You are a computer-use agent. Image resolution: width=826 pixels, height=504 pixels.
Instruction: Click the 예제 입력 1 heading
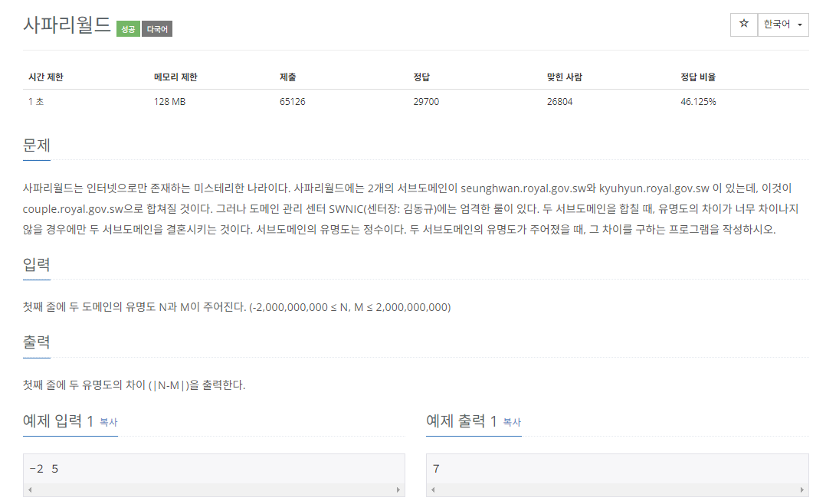[58, 421]
